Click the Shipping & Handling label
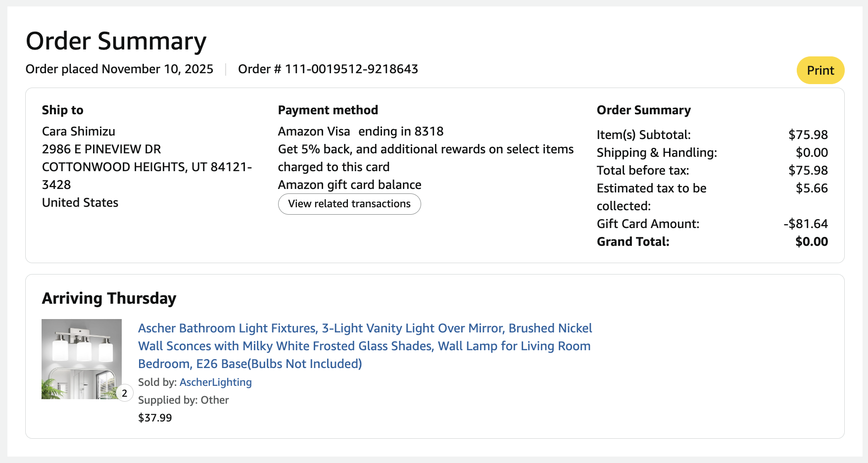 click(x=656, y=152)
